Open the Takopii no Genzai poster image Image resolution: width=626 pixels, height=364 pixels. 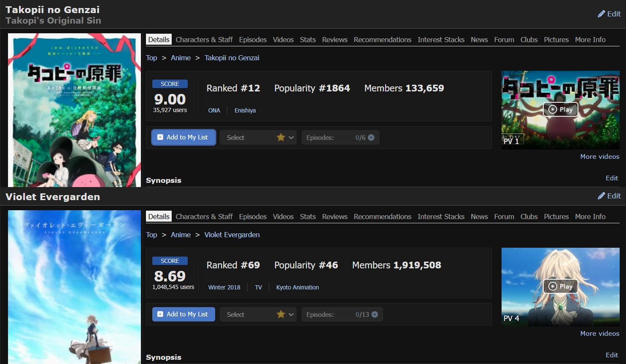tap(74, 110)
